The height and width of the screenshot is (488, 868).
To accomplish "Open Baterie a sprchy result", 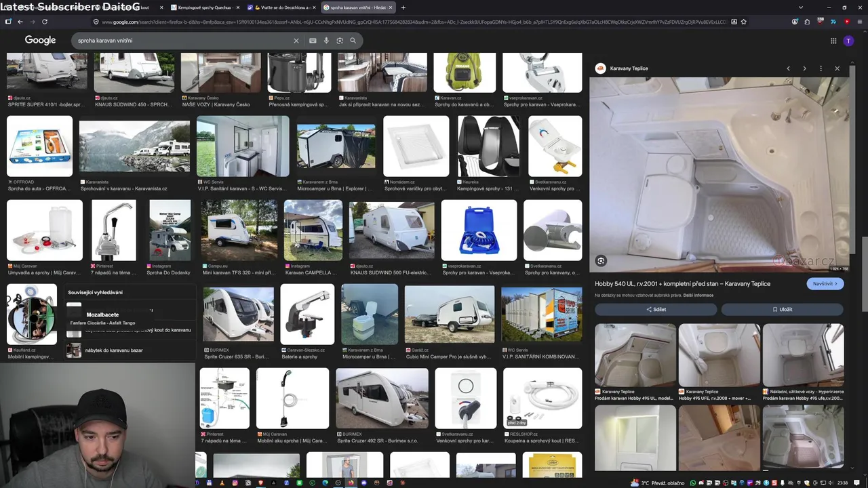I will (307, 321).
